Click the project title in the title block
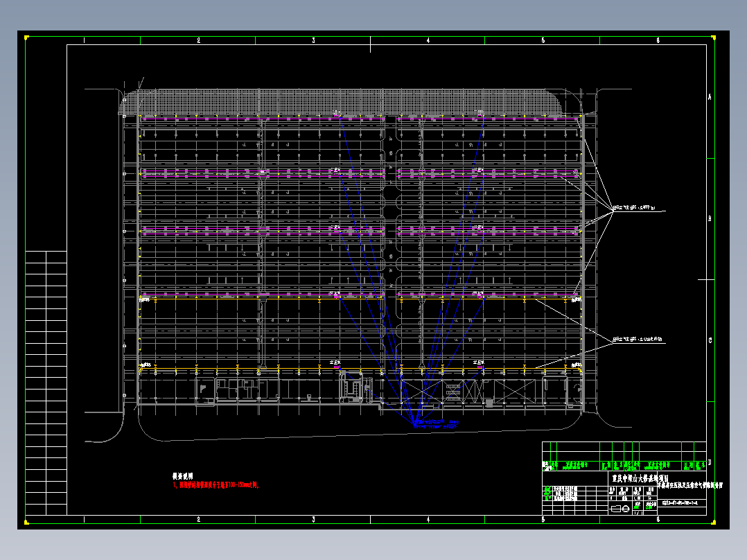The image size is (747, 560). coord(640,478)
